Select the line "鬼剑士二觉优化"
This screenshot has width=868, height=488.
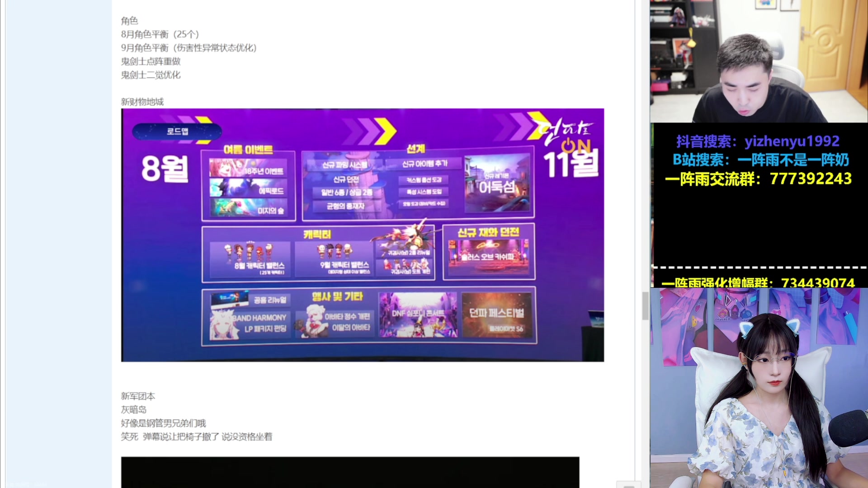[x=151, y=75]
